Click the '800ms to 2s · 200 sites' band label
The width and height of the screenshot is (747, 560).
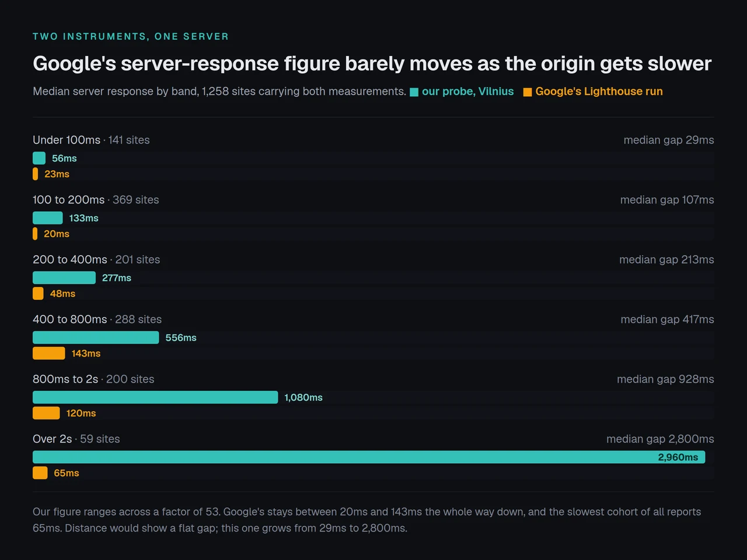(93, 379)
